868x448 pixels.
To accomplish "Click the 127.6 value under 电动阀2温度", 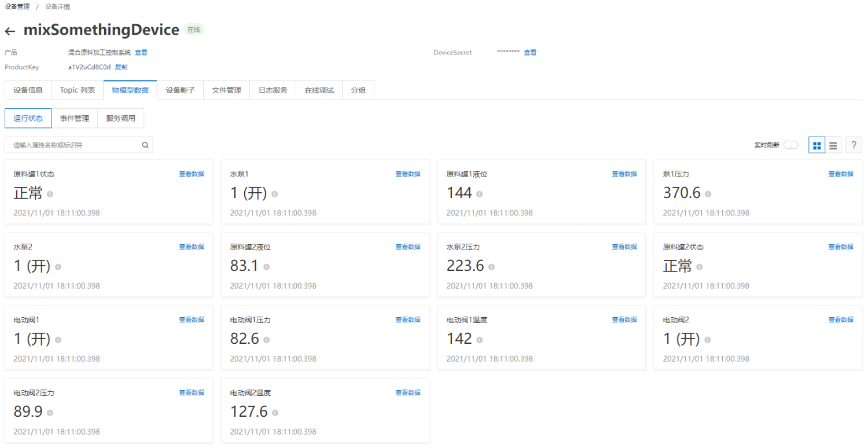I will coord(249,412).
